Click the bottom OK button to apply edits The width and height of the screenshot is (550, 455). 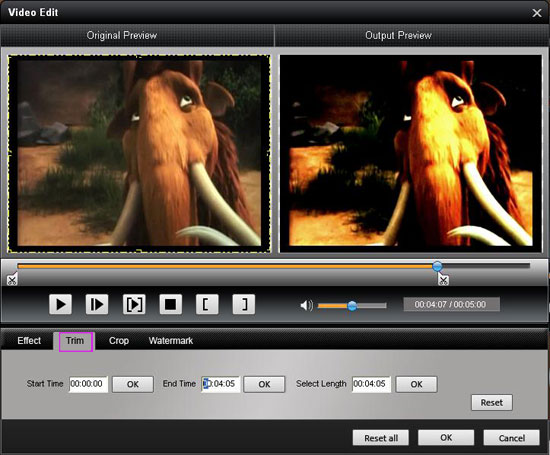[x=446, y=438]
